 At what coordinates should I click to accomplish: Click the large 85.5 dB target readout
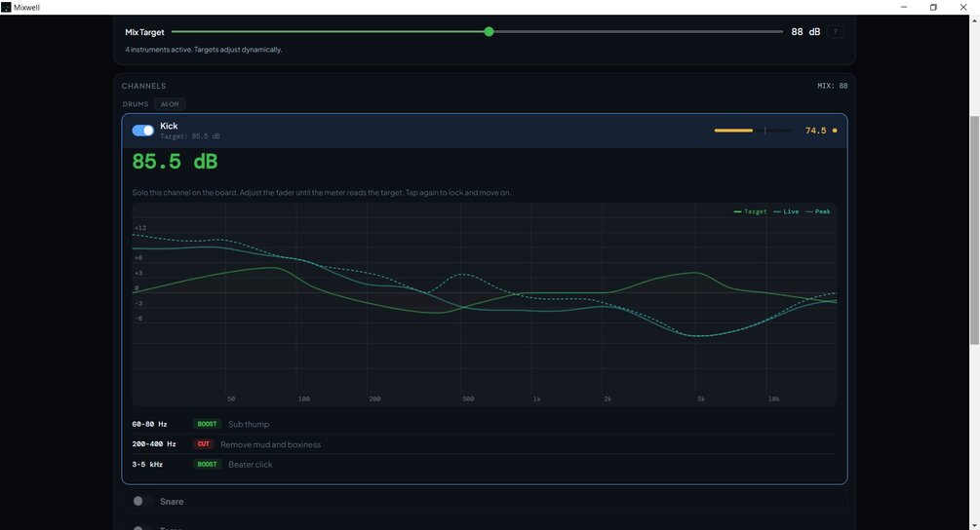(x=175, y=162)
